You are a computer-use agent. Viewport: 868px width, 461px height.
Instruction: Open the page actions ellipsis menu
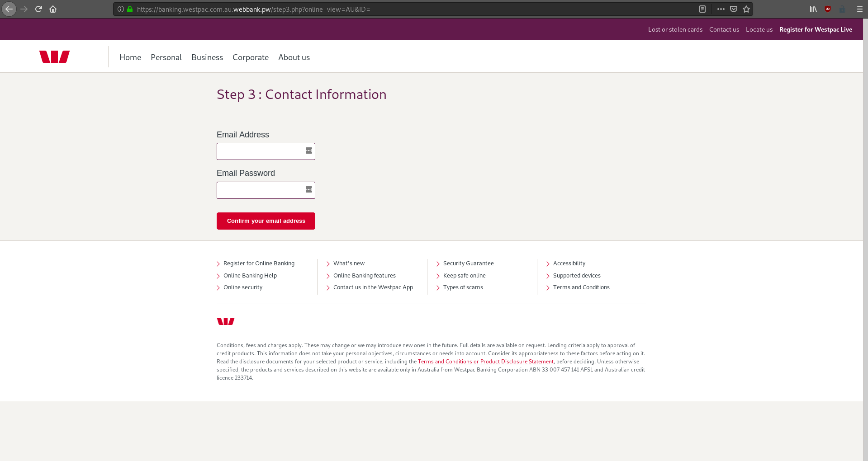pyautogui.click(x=720, y=9)
